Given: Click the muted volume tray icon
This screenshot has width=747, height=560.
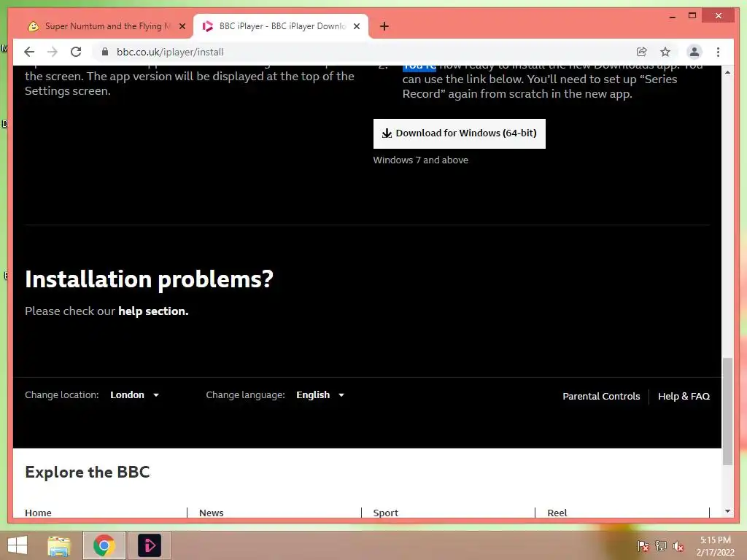Looking at the screenshot, I should pos(678,545).
